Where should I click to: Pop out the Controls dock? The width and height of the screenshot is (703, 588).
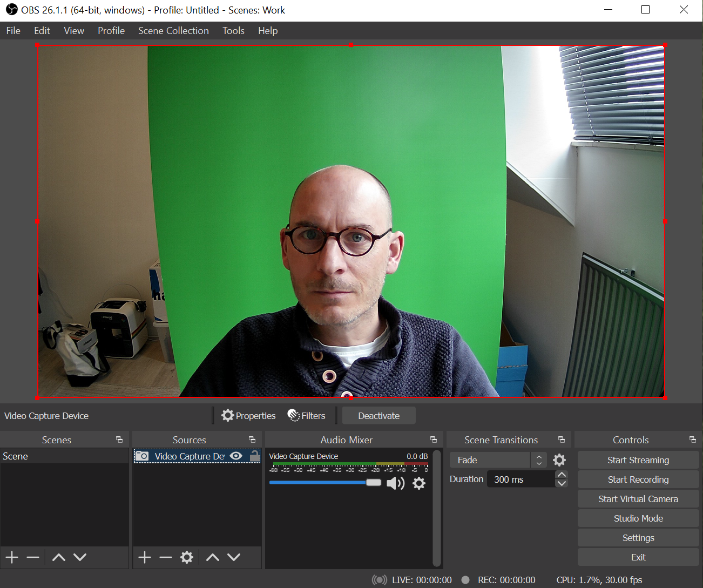coord(693,440)
